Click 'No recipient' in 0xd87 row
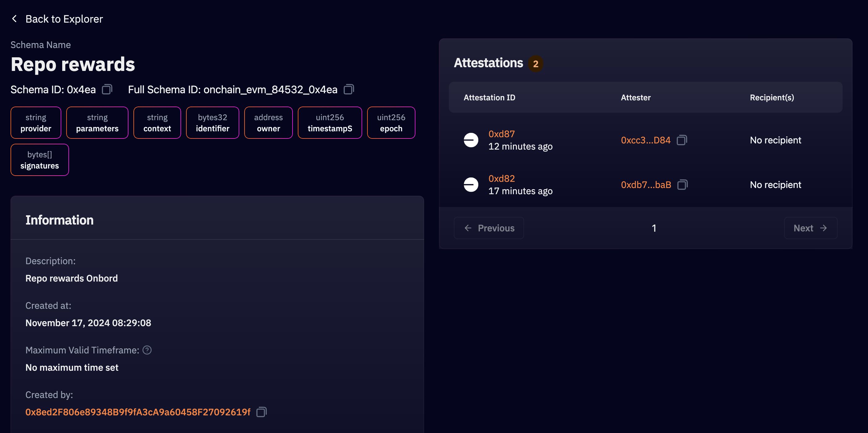 point(775,140)
